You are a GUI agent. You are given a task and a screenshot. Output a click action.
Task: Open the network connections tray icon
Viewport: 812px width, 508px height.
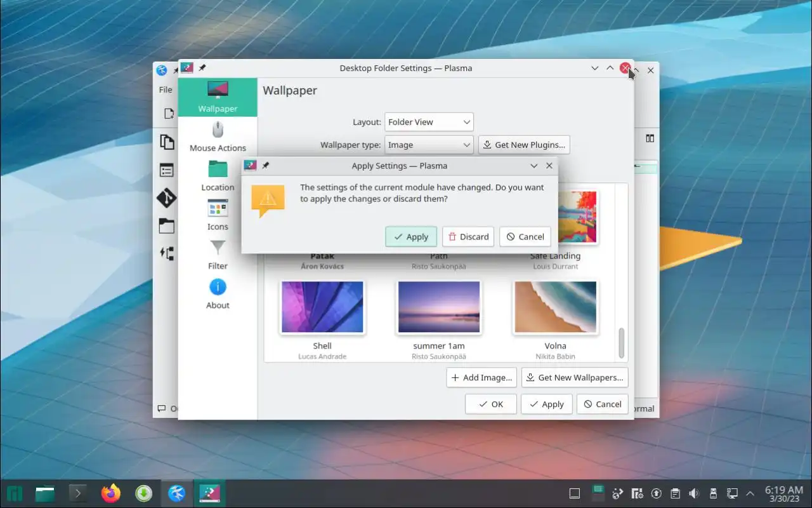732,493
